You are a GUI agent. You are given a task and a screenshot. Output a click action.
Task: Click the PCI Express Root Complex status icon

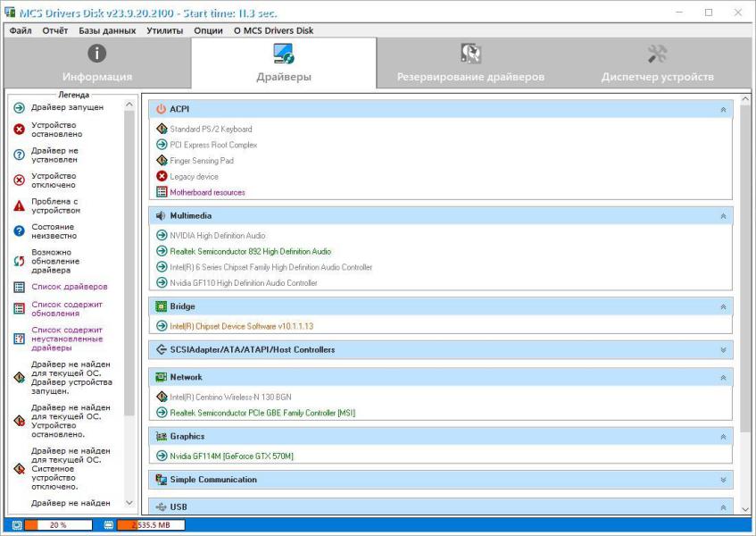[x=162, y=144]
